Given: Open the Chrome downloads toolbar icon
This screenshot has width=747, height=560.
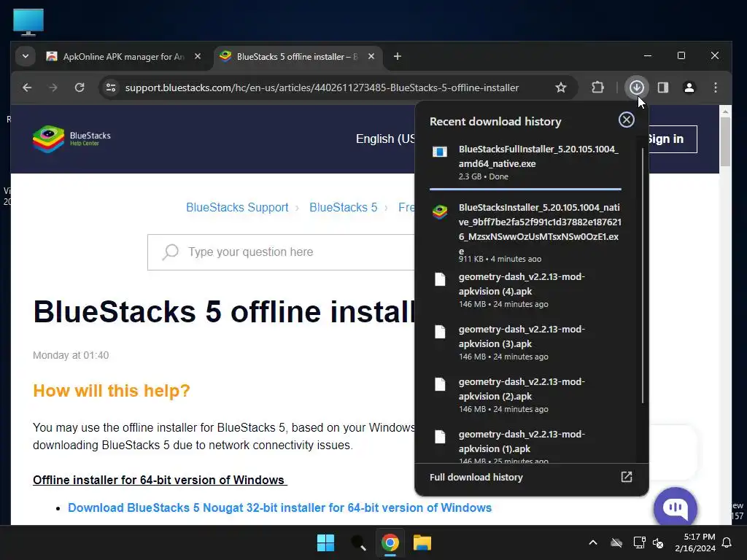Looking at the screenshot, I should (636, 87).
